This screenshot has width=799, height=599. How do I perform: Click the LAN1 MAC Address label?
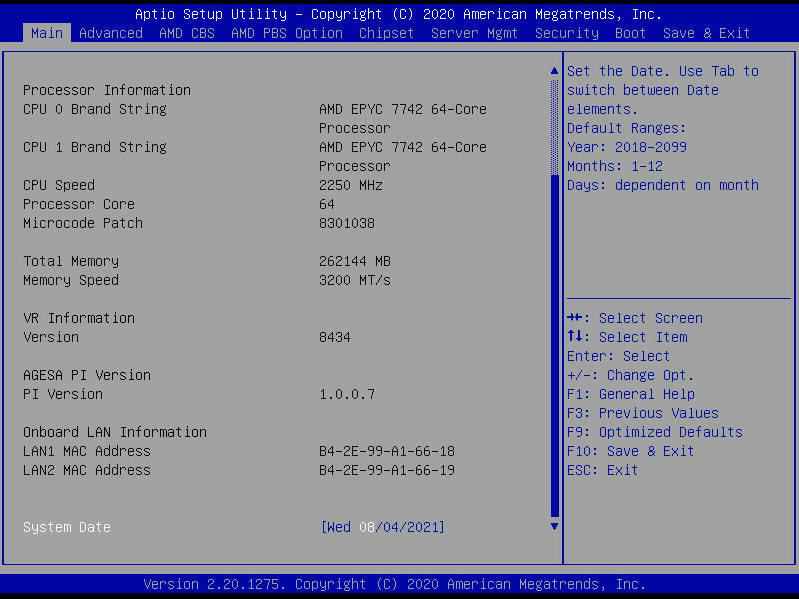87,451
